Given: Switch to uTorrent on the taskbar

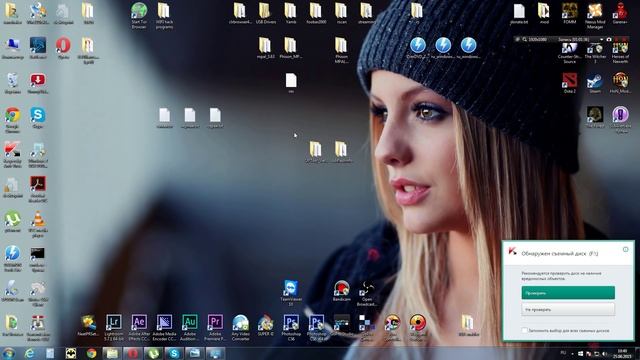Looking at the screenshot, I should (x=153, y=353).
